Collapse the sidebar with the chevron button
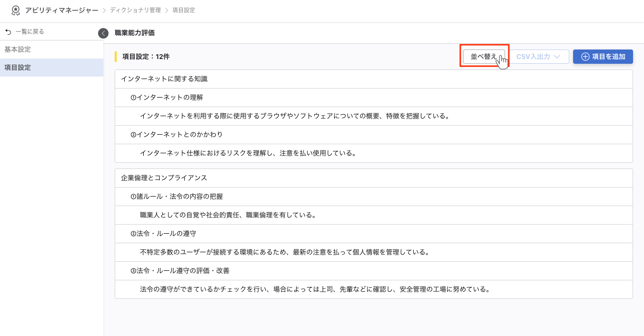Image resolution: width=644 pixels, height=336 pixels. 103,33
